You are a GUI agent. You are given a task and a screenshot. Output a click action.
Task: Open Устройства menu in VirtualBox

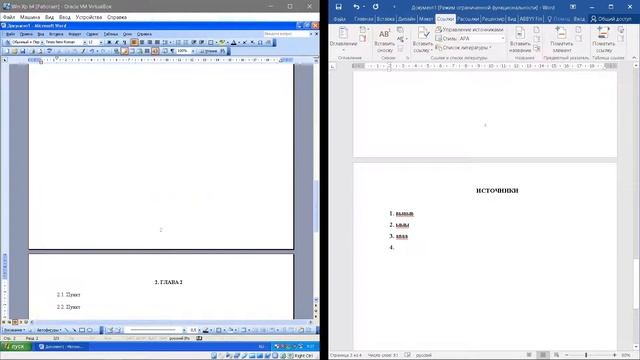[89, 17]
